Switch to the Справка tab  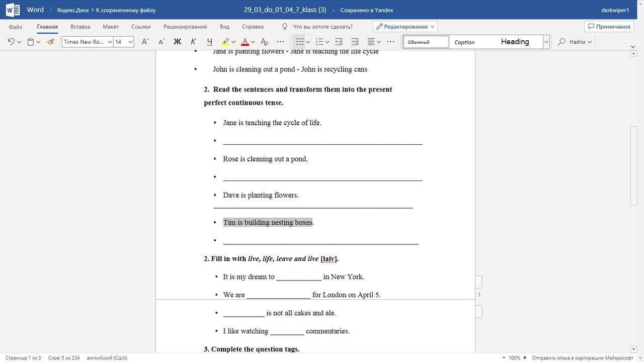click(253, 27)
